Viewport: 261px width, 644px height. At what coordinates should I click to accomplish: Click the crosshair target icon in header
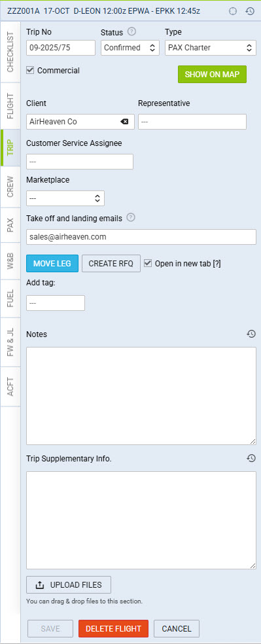coord(233,11)
